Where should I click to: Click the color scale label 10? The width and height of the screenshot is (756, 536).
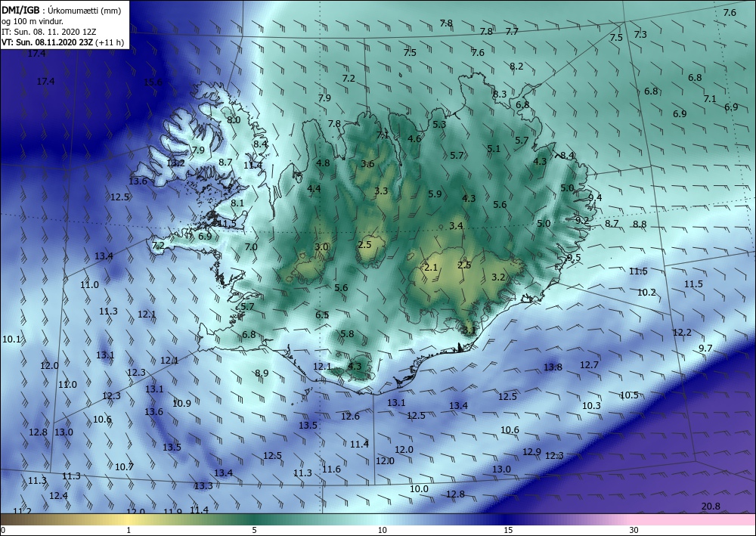click(383, 530)
